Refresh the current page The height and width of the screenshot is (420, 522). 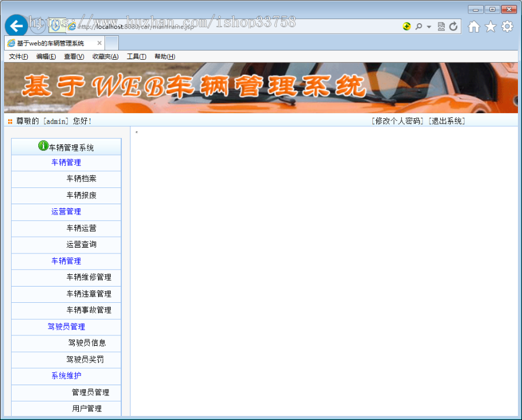coord(454,26)
